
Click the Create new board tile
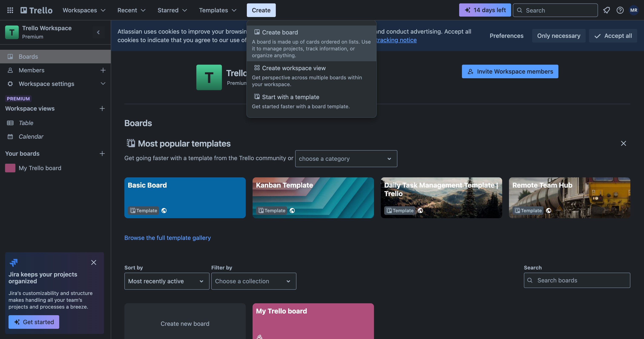(x=185, y=321)
